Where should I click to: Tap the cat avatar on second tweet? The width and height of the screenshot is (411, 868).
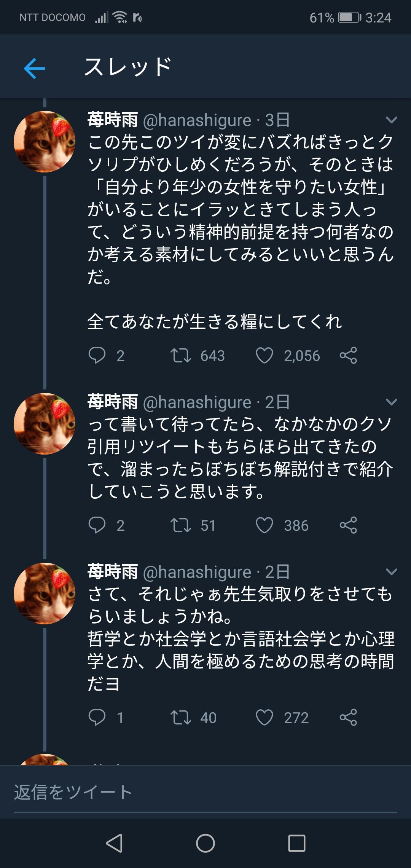(45, 424)
